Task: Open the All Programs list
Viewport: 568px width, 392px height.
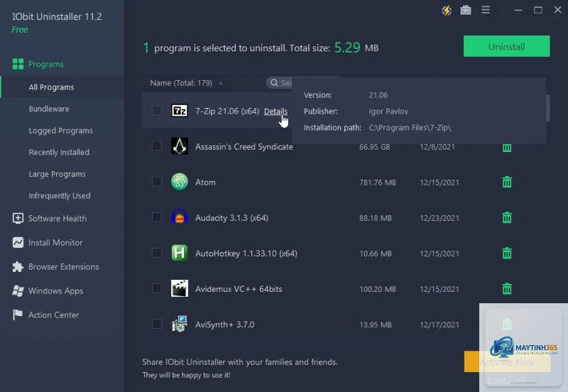Action: click(51, 87)
